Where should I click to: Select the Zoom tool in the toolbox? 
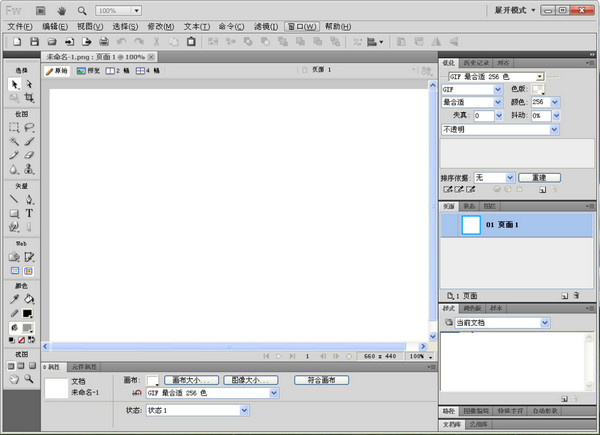pyautogui.click(x=29, y=380)
